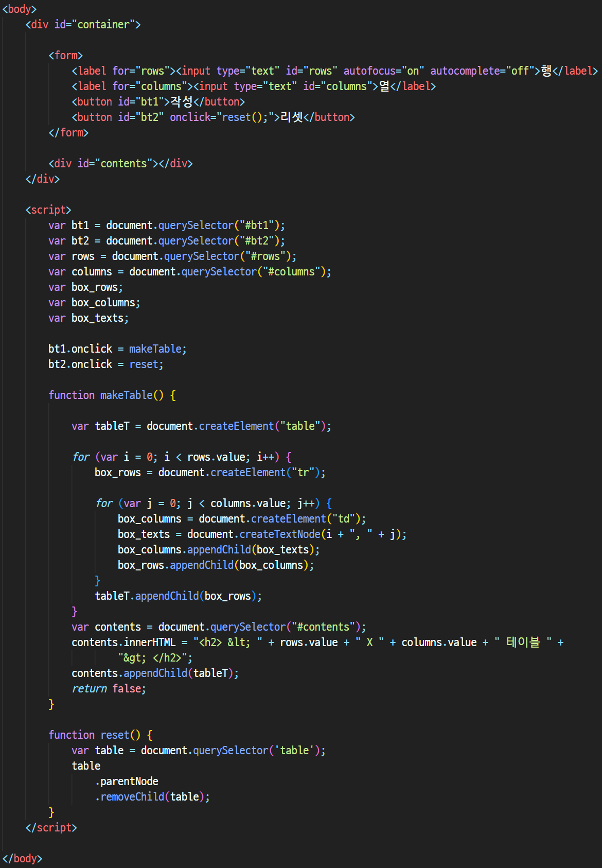Click box_columns.appendChild(box_texts); line
This screenshot has height=868, width=602.
[219, 550]
